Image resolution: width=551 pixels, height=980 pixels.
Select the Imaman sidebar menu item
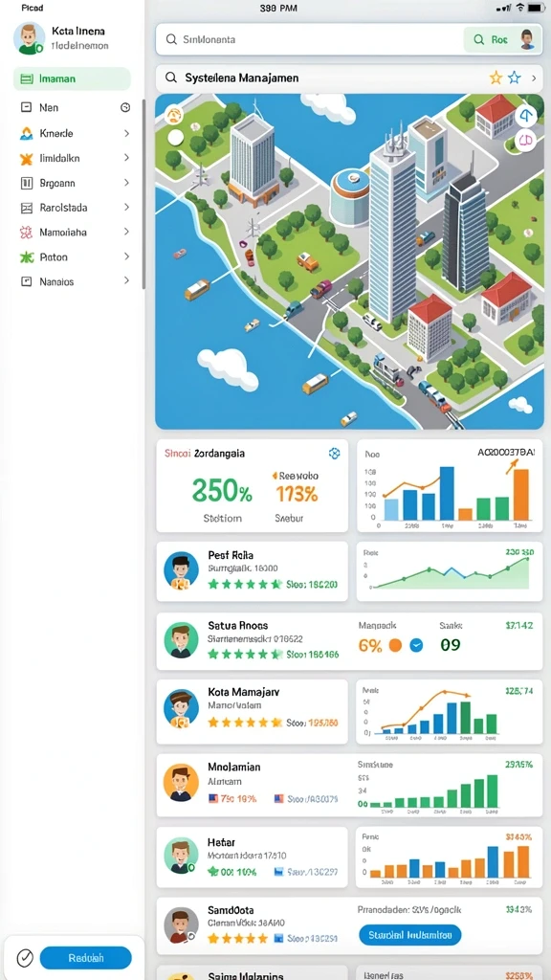click(72, 78)
